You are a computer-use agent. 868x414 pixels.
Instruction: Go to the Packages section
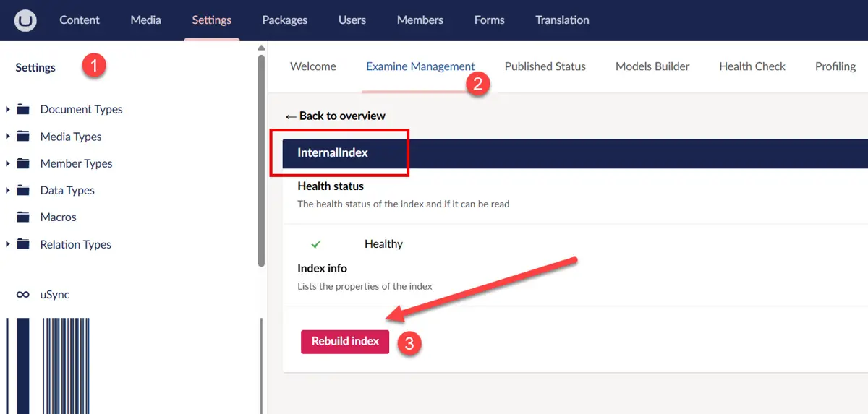point(284,20)
